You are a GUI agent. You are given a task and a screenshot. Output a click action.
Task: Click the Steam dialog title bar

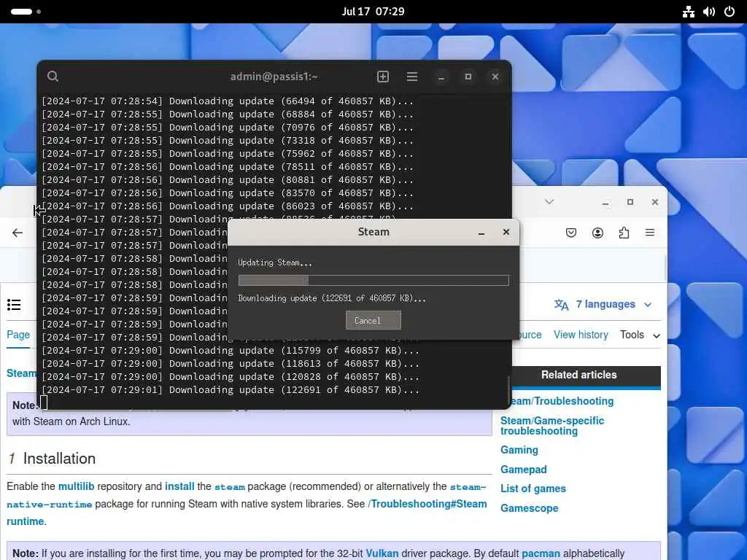373,232
